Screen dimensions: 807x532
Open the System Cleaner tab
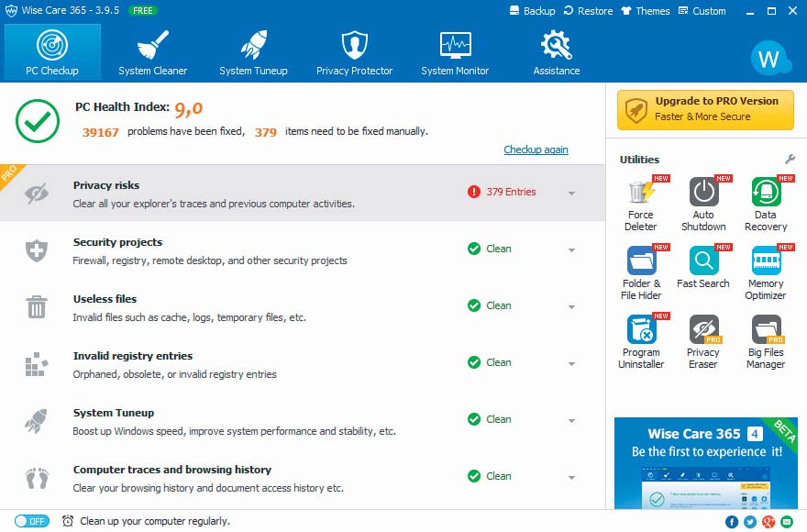(153, 52)
